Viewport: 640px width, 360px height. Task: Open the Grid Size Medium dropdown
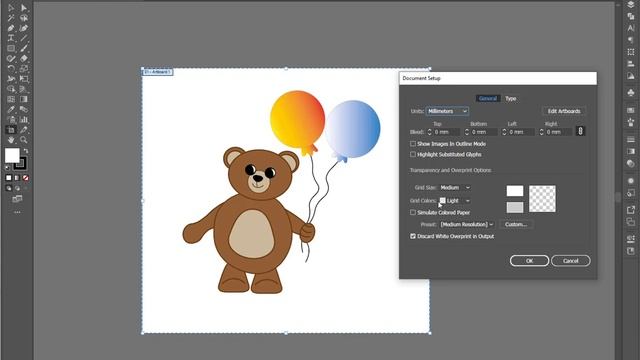455,187
